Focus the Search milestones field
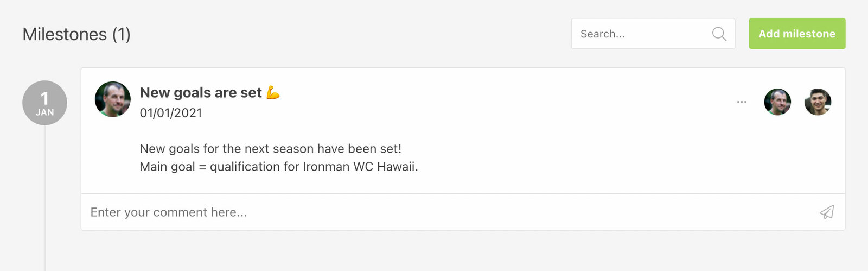Image resolution: width=868 pixels, height=271 pixels. [x=640, y=34]
